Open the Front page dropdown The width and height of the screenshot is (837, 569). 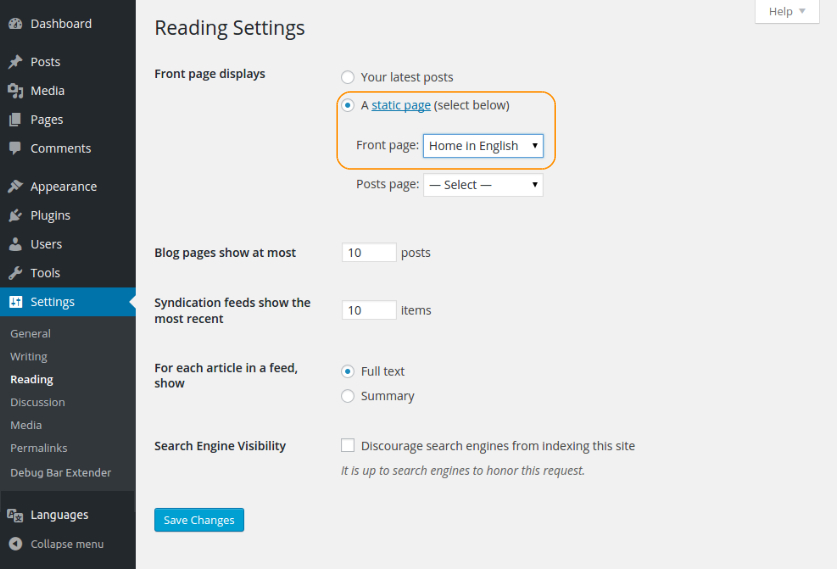pyautogui.click(x=483, y=146)
